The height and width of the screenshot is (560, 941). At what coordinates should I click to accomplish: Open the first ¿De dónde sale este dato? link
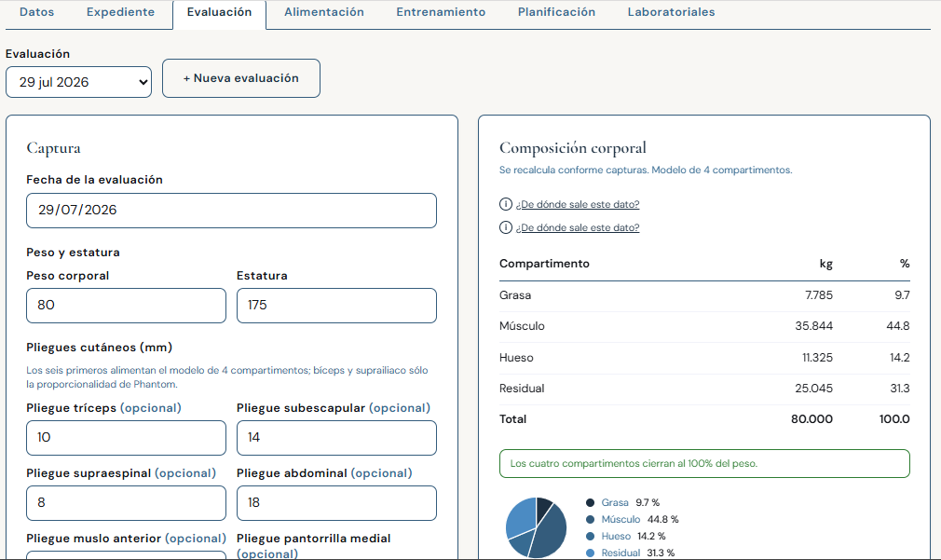pos(578,205)
